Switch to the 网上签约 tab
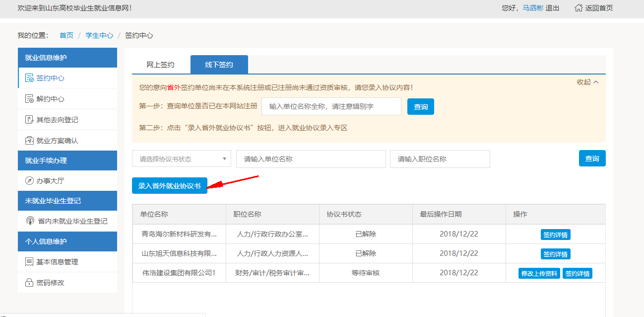 pyautogui.click(x=160, y=65)
